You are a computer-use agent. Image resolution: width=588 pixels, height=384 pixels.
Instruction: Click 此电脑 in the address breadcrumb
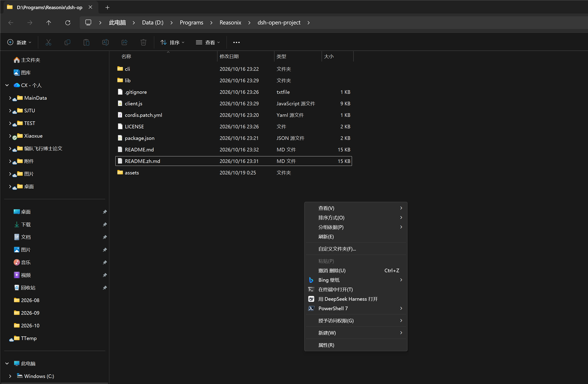point(117,23)
